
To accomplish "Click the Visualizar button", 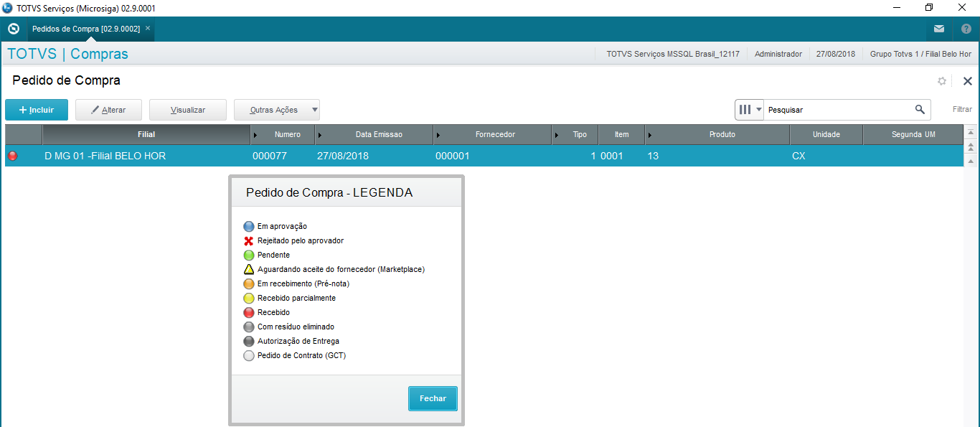I will pyautogui.click(x=188, y=110).
